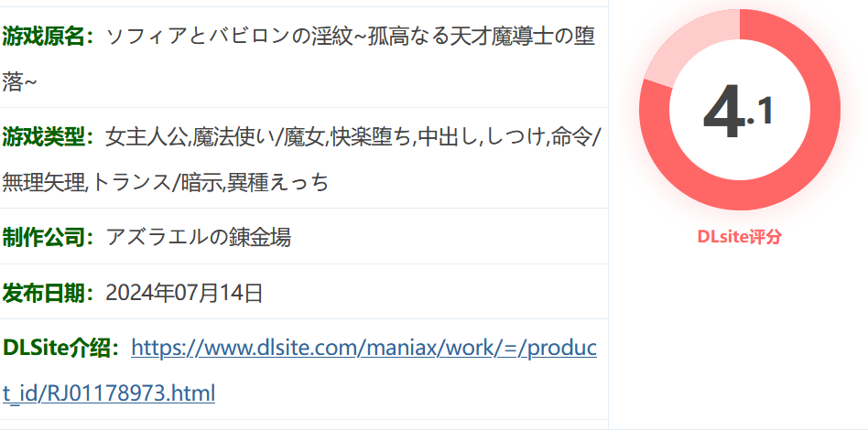Click the 发布日期 label
This screenshot has width=868, height=430.
click(49, 293)
